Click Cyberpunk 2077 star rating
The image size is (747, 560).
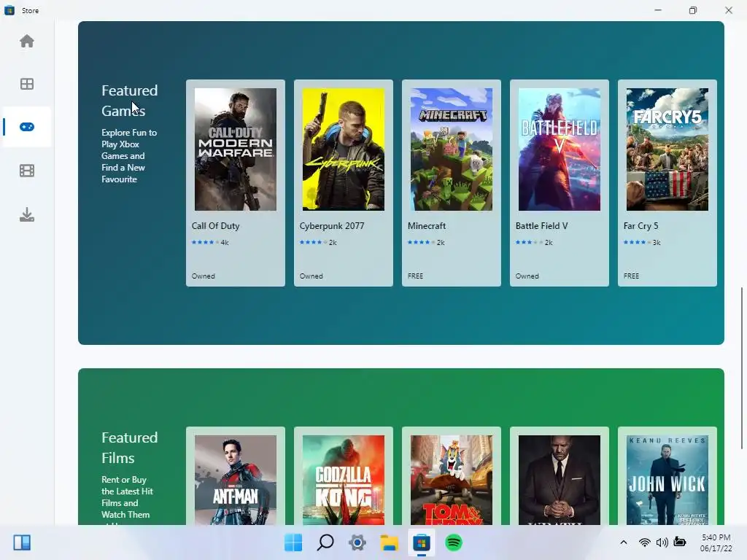click(x=314, y=242)
